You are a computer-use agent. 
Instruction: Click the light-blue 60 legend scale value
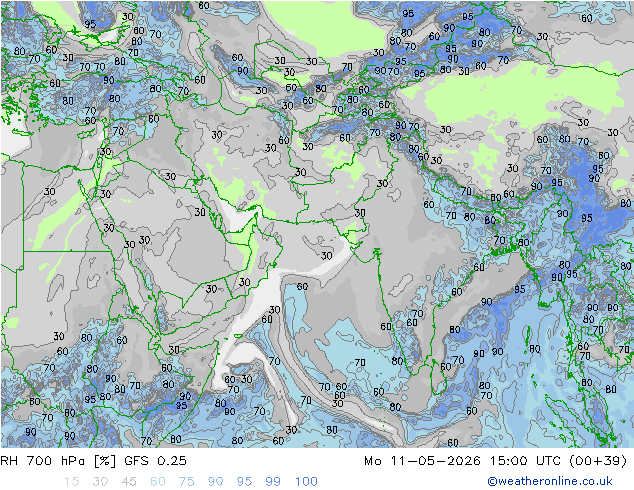[x=158, y=482]
